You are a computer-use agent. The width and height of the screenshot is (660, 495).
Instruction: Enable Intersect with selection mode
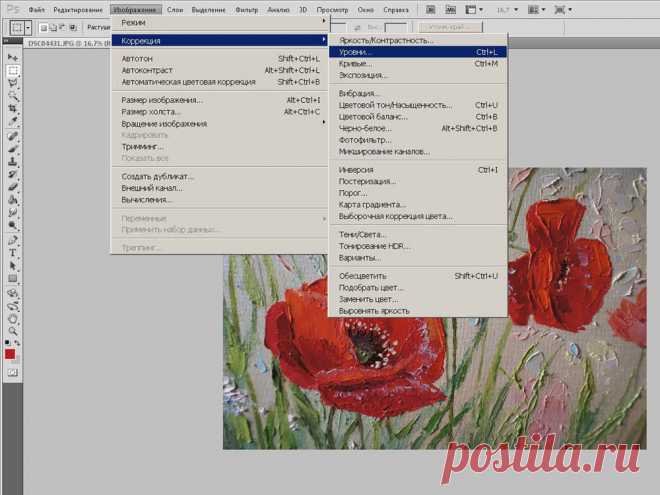pos(73,28)
